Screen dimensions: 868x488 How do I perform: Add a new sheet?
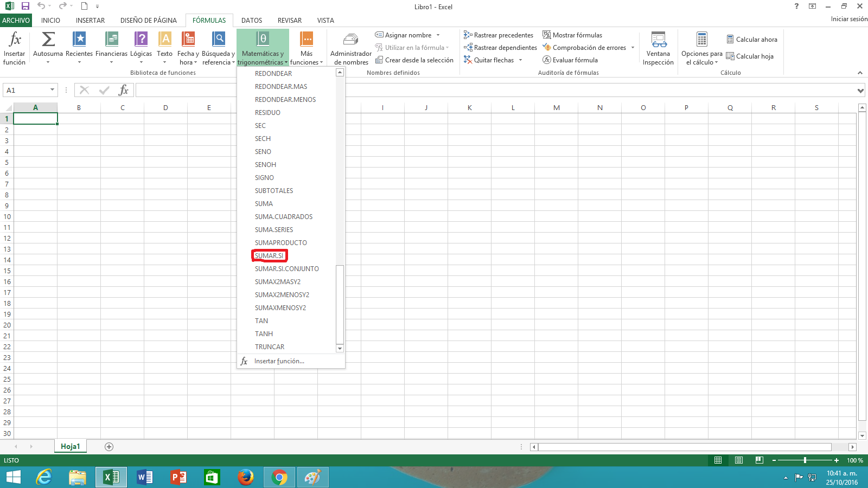(109, 447)
